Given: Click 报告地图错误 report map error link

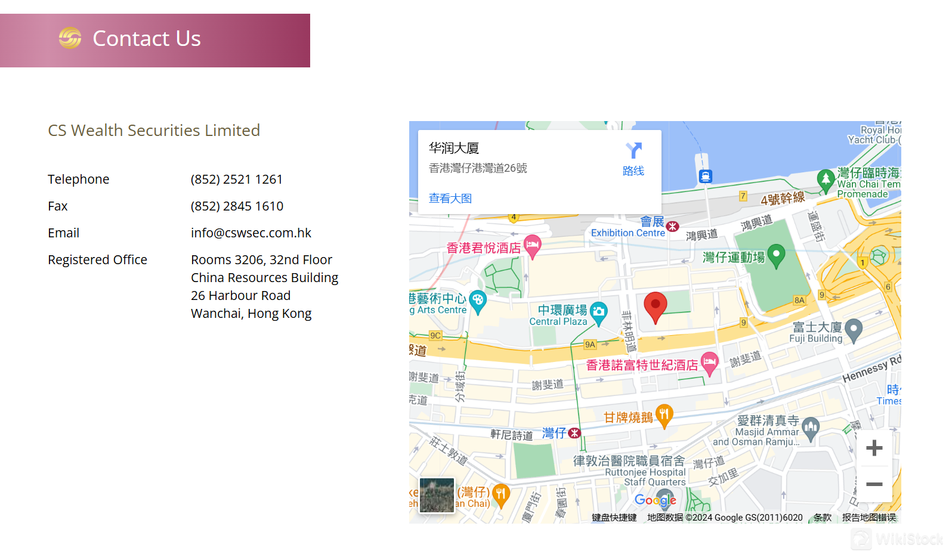Looking at the screenshot, I should pos(869,518).
